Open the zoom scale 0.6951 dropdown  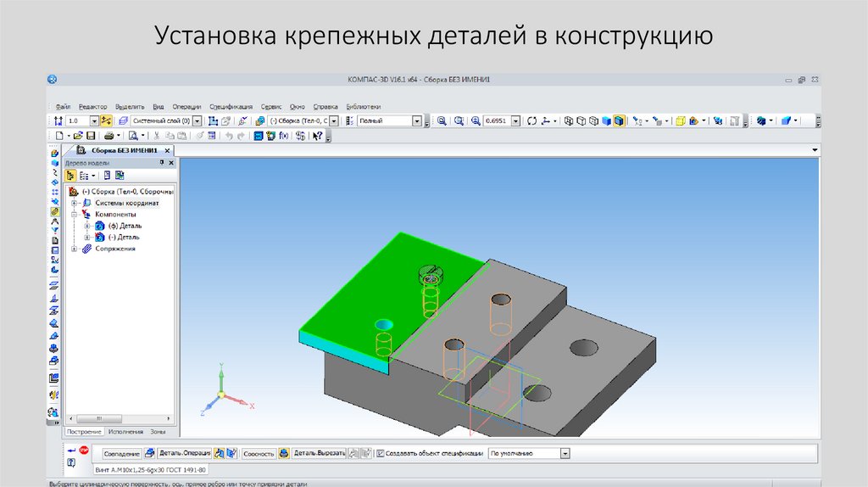point(514,121)
